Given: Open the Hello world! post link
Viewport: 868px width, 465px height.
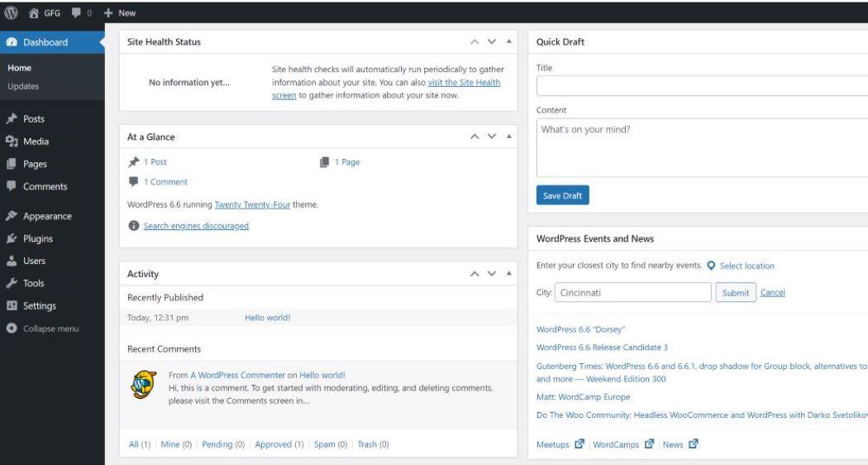Looking at the screenshot, I should click(267, 318).
